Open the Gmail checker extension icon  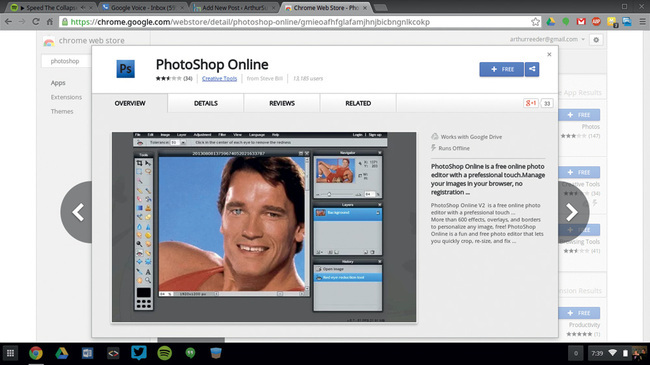(x=581, y=22)
